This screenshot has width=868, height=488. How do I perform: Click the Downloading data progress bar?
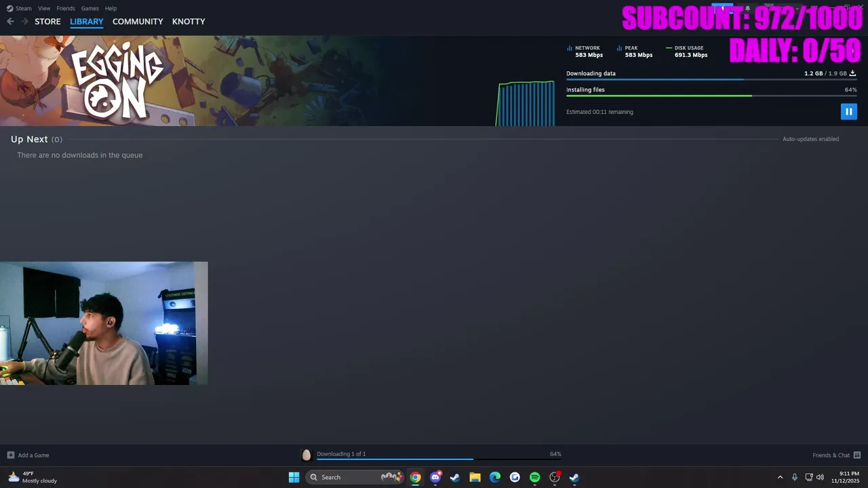coord(711,79)
